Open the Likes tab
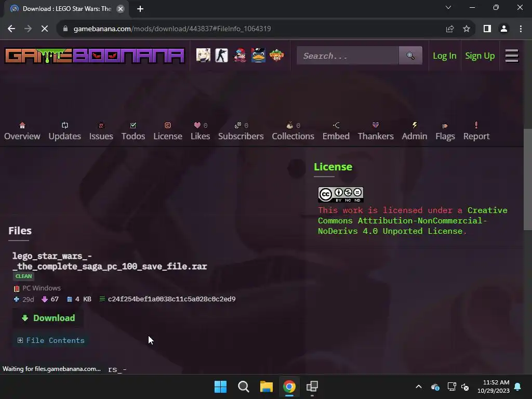 [200, 131]
